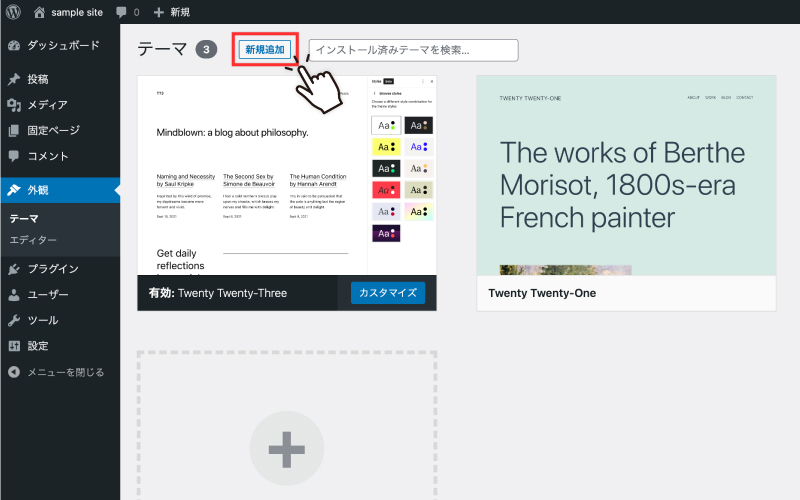Open 設定 menu item
800x500 pixels.
[x=60, y=346]
